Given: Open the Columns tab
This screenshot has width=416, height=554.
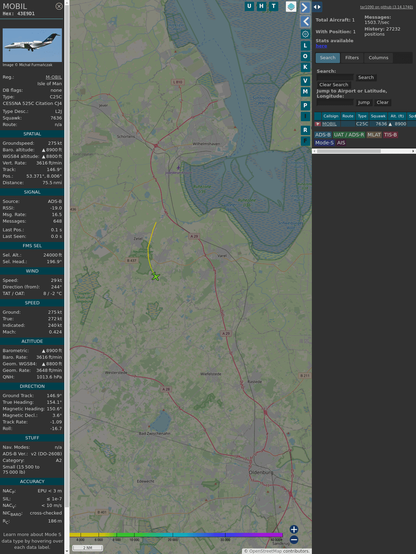Looking at the screenshot, I should pos(378,58).
